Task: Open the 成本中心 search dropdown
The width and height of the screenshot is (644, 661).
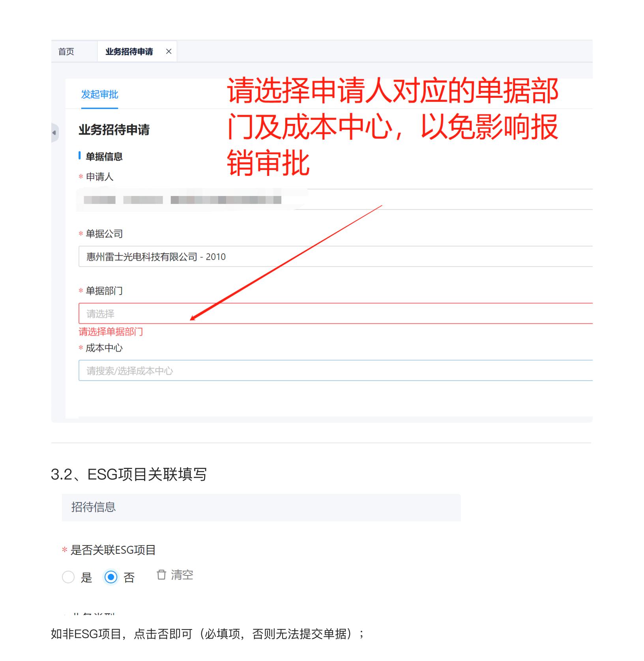Action: [335, 370]
